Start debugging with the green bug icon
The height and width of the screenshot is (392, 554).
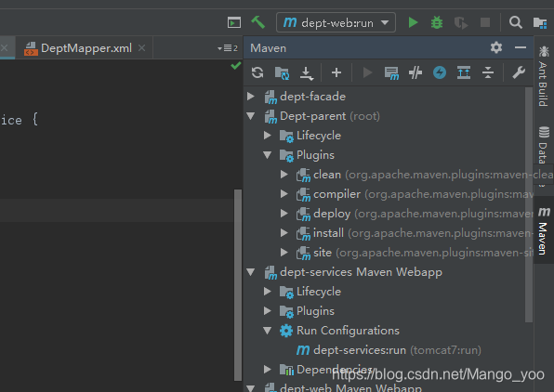tap(437, 22)
